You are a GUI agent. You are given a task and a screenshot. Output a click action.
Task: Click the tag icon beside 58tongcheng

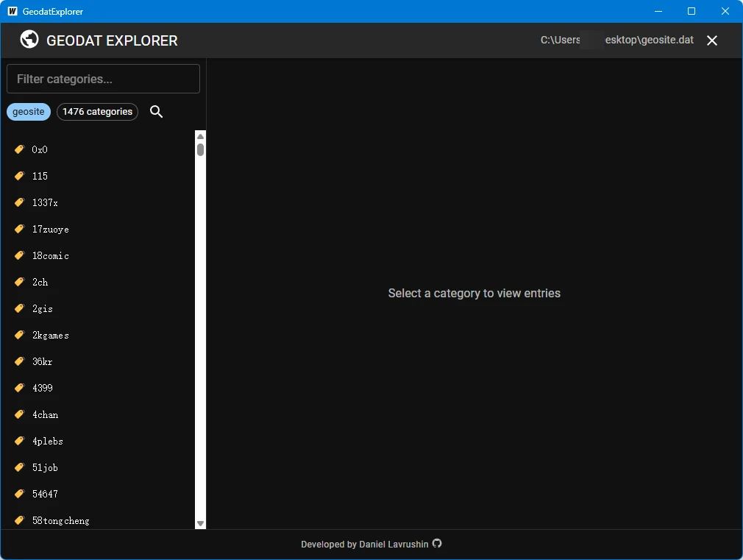pyautogui.click(x=19, y=521)
